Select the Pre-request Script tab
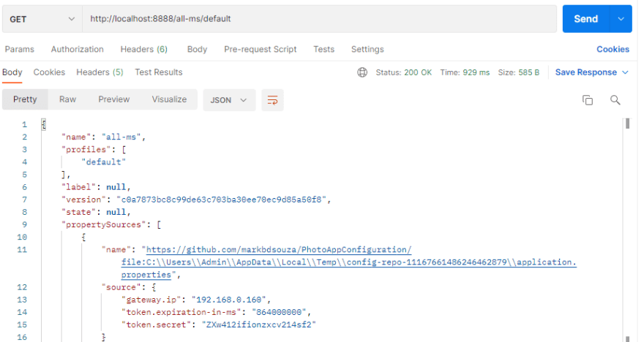The image size is (644, 342). tap(261, 50)
